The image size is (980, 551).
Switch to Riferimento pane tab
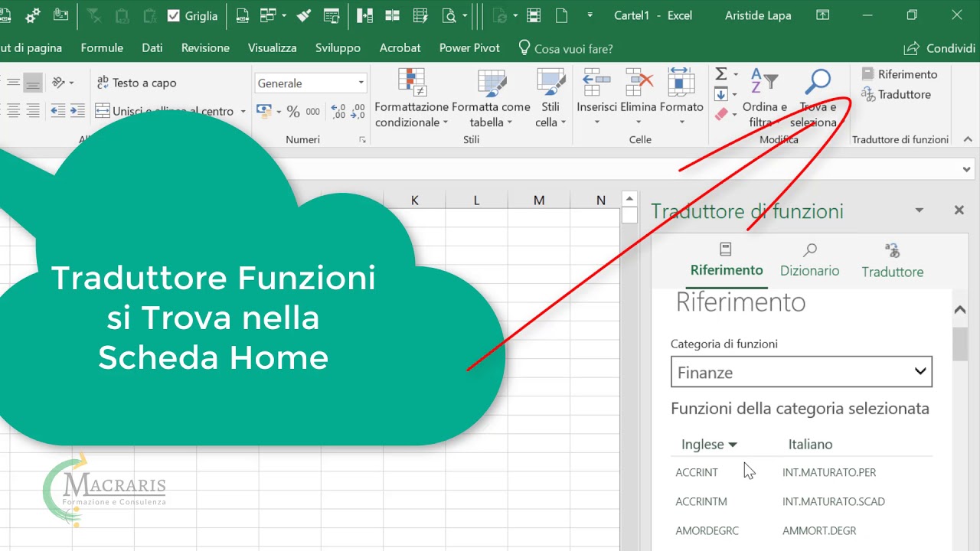[727, 260]
